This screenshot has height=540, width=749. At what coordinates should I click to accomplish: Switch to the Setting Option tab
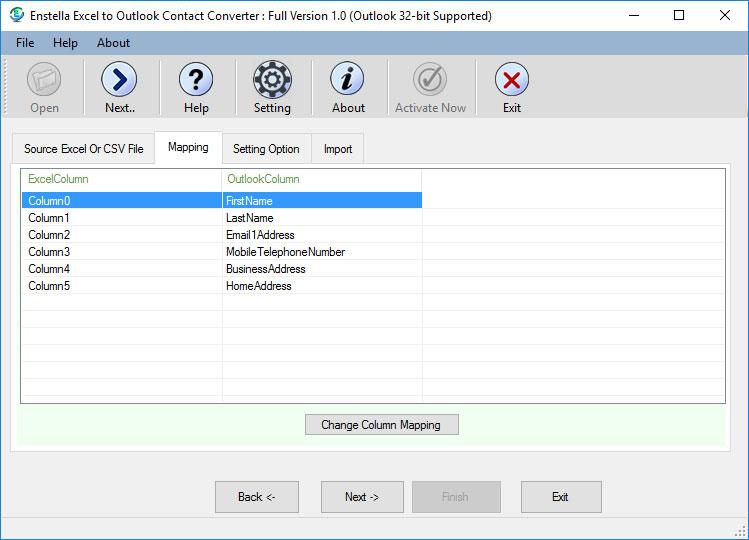tap(266, 149)
